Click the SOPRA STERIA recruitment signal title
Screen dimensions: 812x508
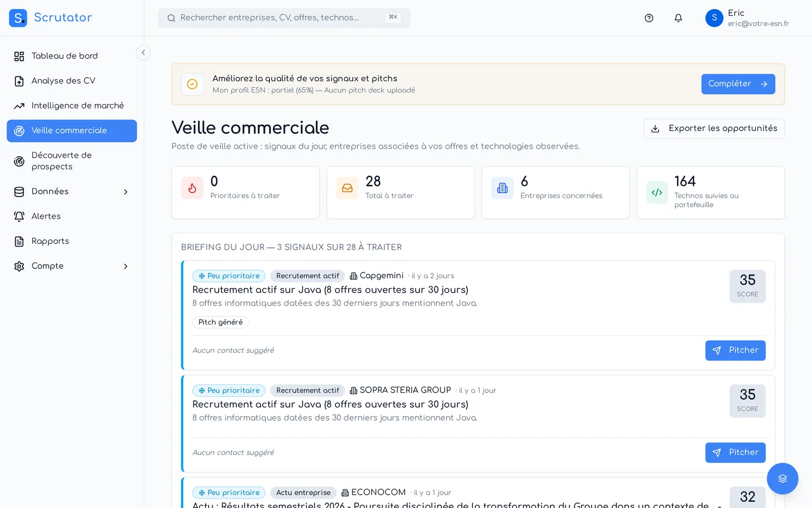(x=330, y=404)
